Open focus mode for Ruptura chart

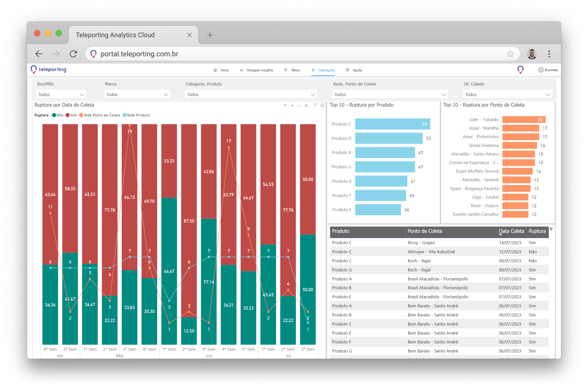tap(323, 105)
